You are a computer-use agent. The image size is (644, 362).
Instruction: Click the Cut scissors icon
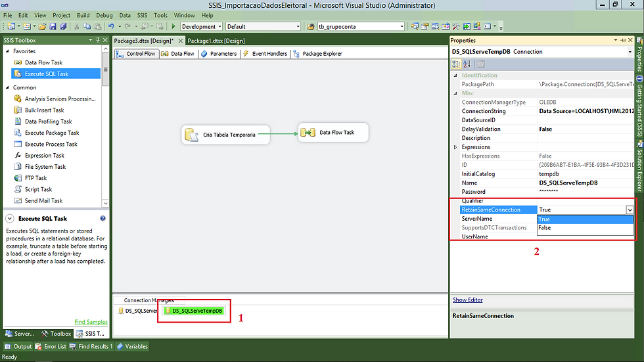[x=76, y=26]
